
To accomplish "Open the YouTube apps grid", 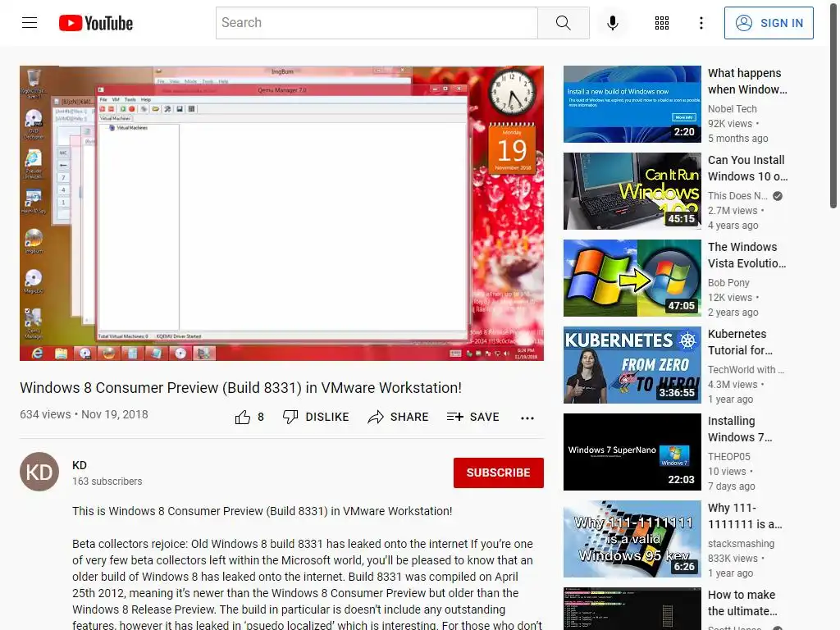I will (x=662, y=23).
